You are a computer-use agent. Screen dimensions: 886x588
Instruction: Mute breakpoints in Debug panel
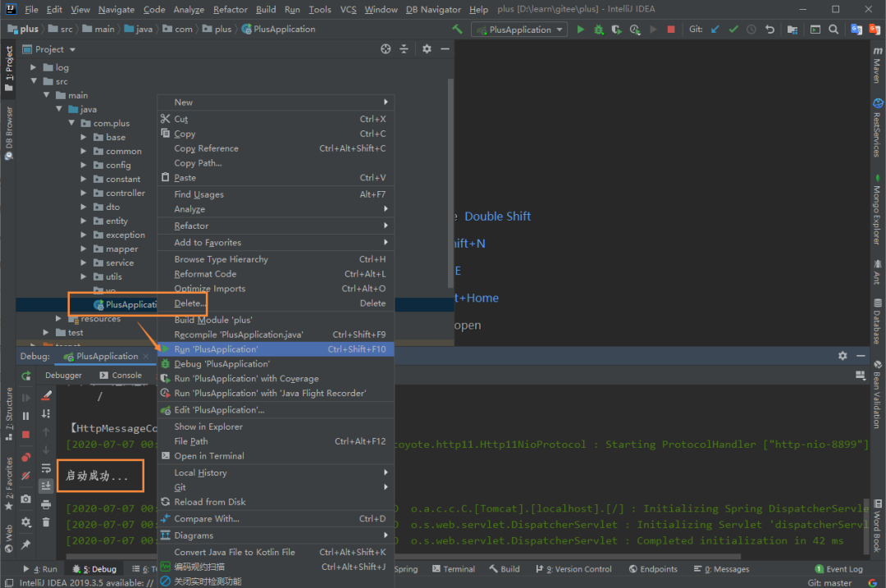26,476
